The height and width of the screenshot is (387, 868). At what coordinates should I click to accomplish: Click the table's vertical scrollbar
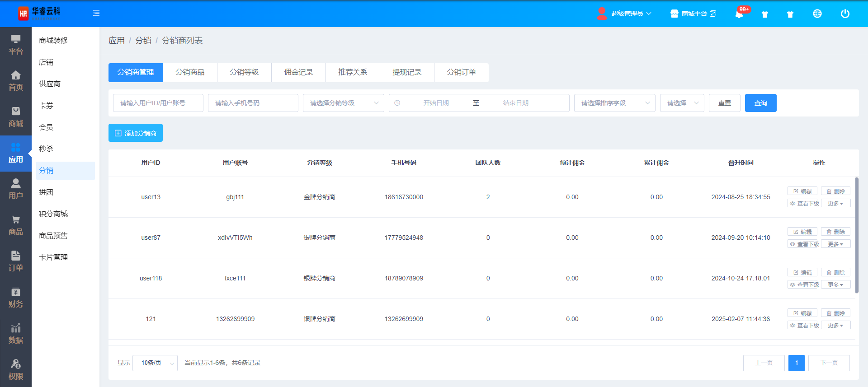(x=857, y=235)
